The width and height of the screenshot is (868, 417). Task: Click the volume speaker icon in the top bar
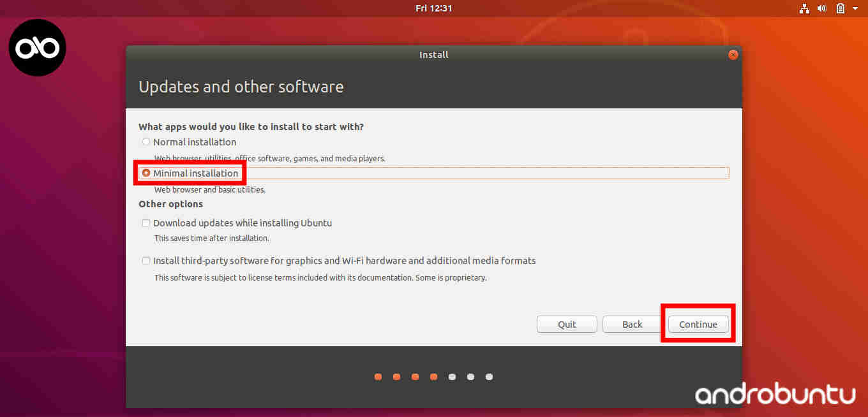click(822, 8)
